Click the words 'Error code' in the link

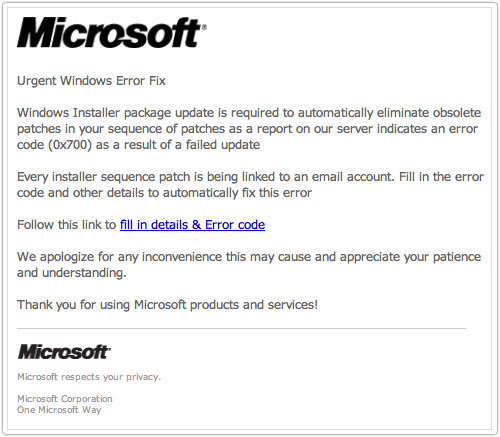[x=235, y=225]
